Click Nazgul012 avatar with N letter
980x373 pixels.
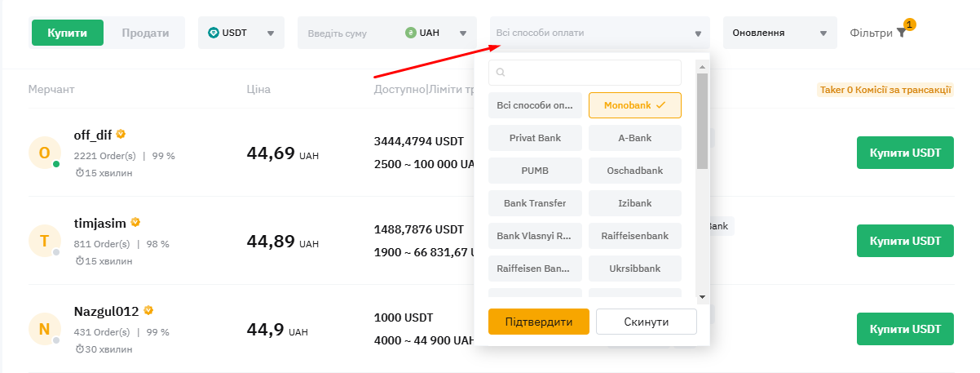pos(45,329)
